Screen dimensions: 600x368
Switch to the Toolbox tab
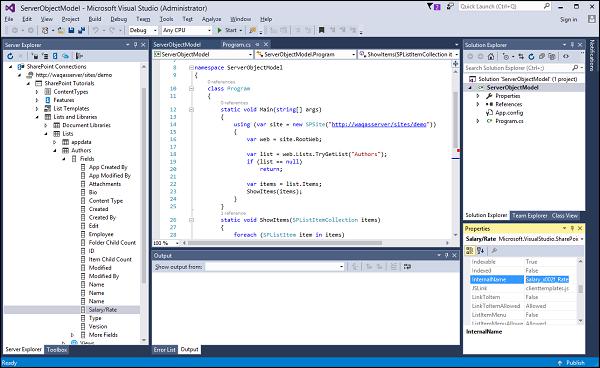pyautogui.click(x=57, y=349)
